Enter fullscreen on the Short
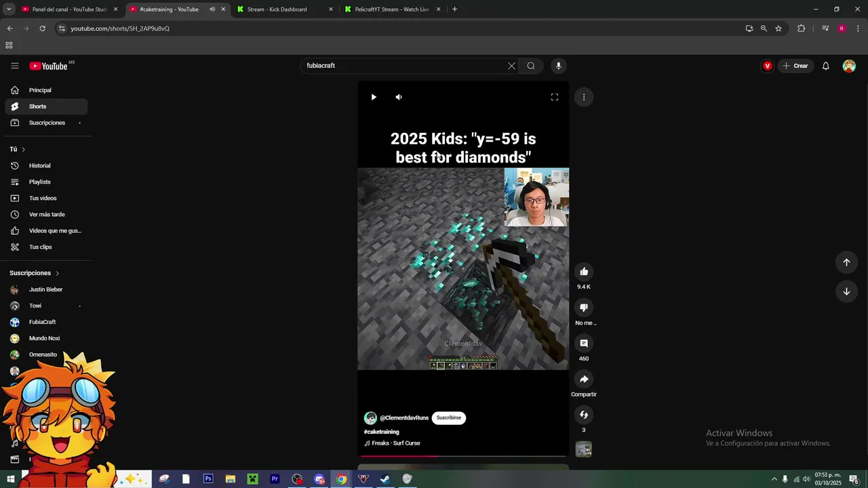The width and height of the screenshot is (868, 488). coord(554,97)
